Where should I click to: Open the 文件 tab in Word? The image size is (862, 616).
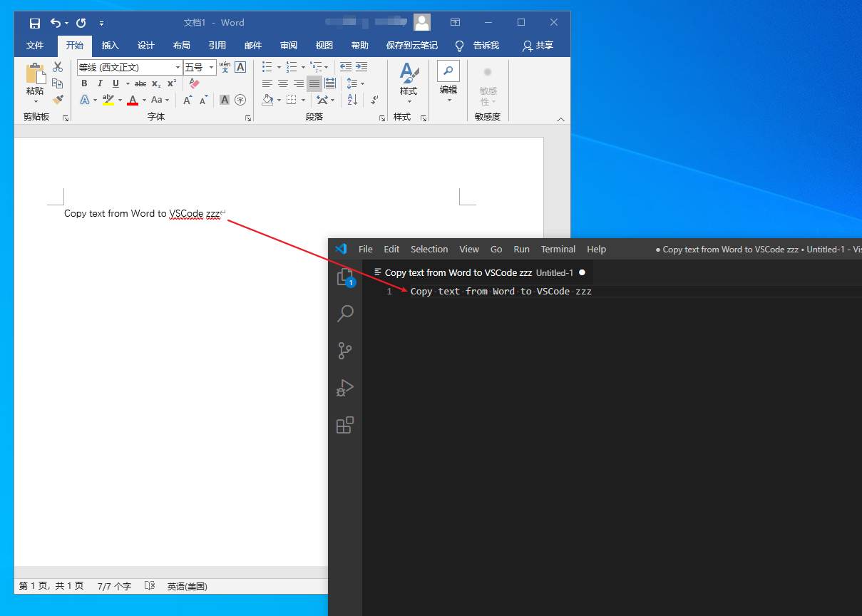35,46
